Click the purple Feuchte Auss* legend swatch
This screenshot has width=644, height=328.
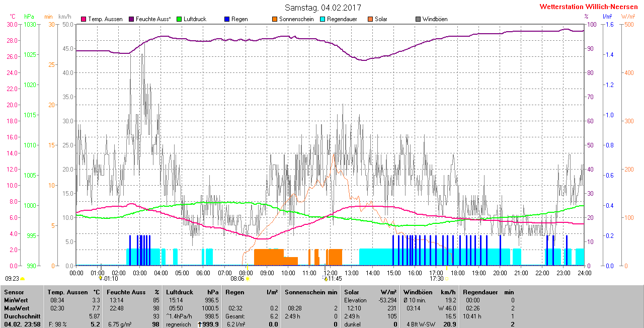[131, 19]
